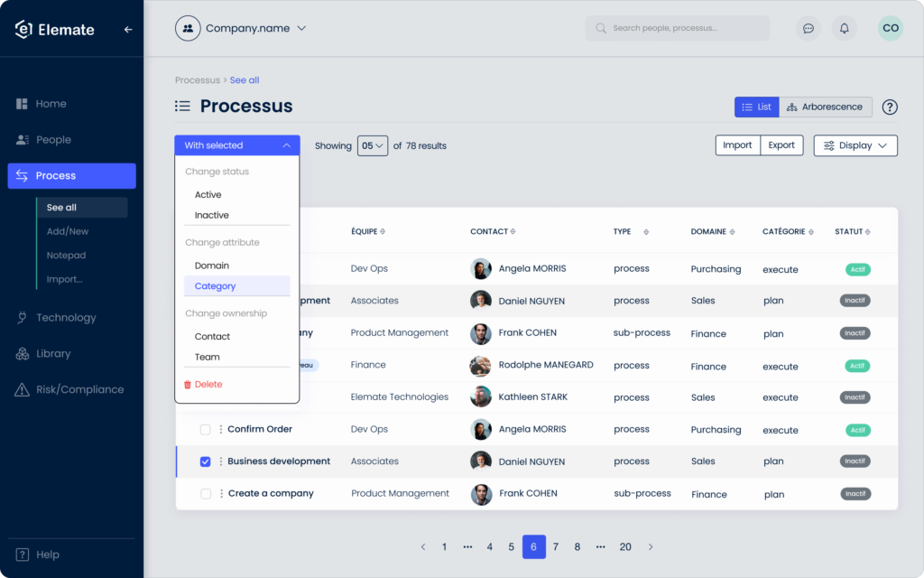Screen dimensions: 924x578
Task: Click the search people input field
Action: click(x=677, y=28)
